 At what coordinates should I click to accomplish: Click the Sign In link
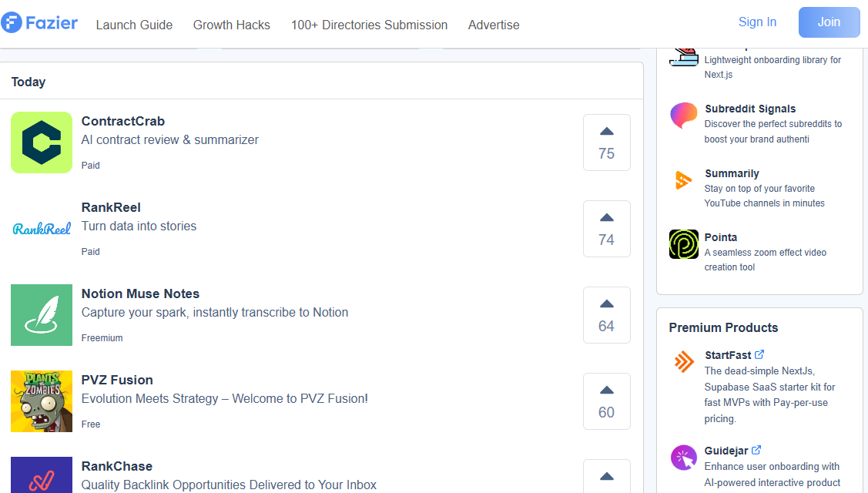757,22
